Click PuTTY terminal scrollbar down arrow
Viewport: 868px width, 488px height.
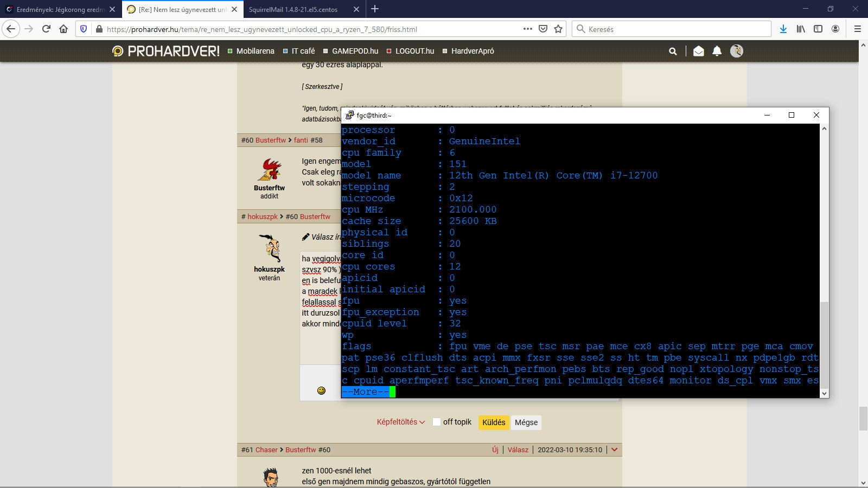(824, 393)
